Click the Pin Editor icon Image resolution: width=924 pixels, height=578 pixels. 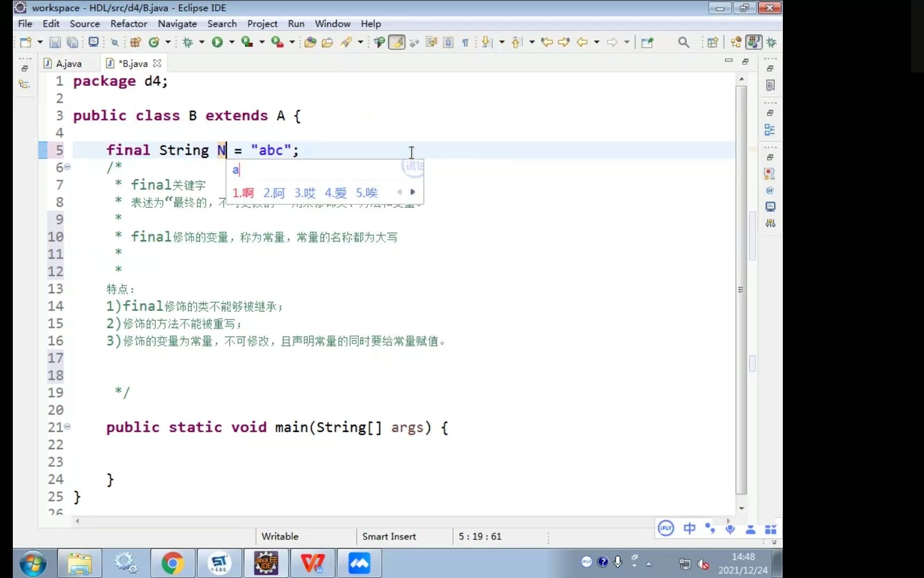pos(647,42)
